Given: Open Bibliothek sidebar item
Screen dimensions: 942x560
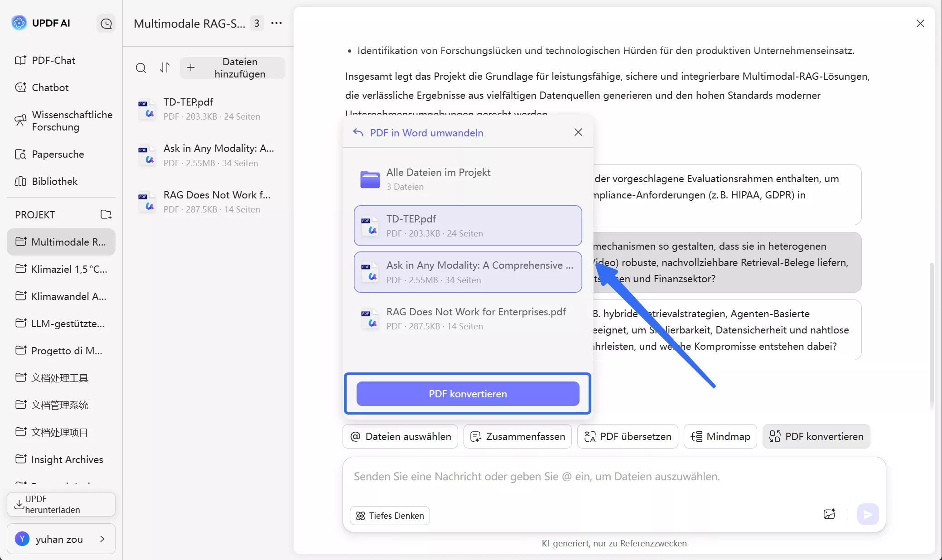Looking at the screenshot, I should tap(54, 181).
